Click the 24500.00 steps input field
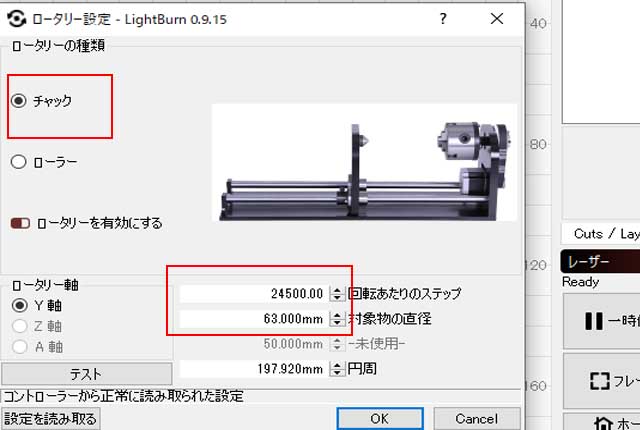The image size is (640, 430). coord(254,294)
